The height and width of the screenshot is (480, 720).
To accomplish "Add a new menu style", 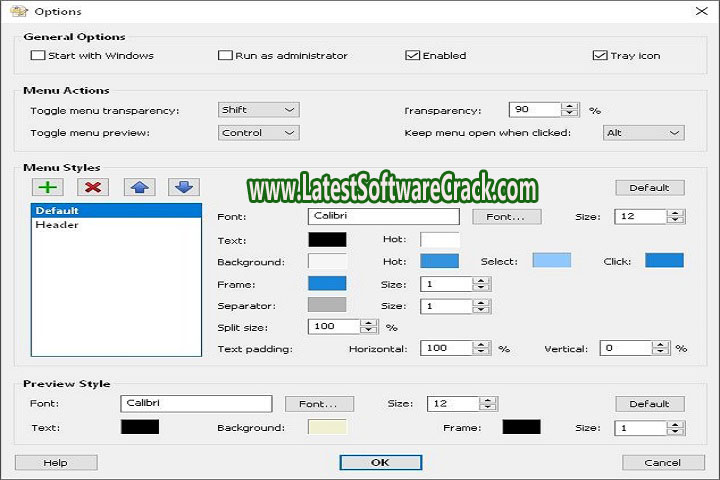I will [x=48, y=187].
